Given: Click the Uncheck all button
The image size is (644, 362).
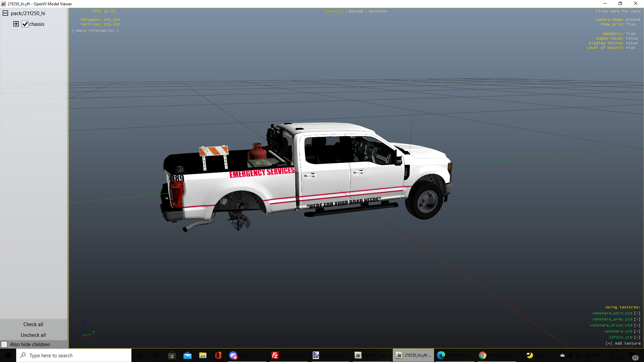Looking at the screenshot, I should (33, 335).
